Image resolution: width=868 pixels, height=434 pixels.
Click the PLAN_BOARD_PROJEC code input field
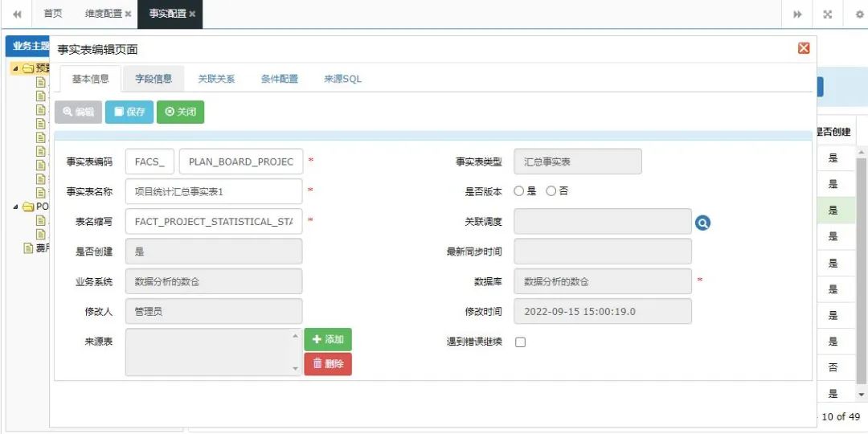coord(241,162)
